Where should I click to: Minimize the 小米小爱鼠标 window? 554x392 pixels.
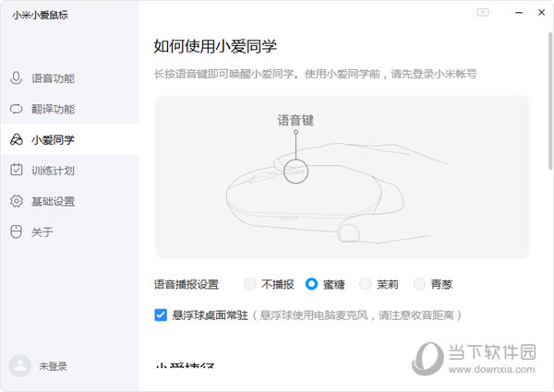pos(519,12)
